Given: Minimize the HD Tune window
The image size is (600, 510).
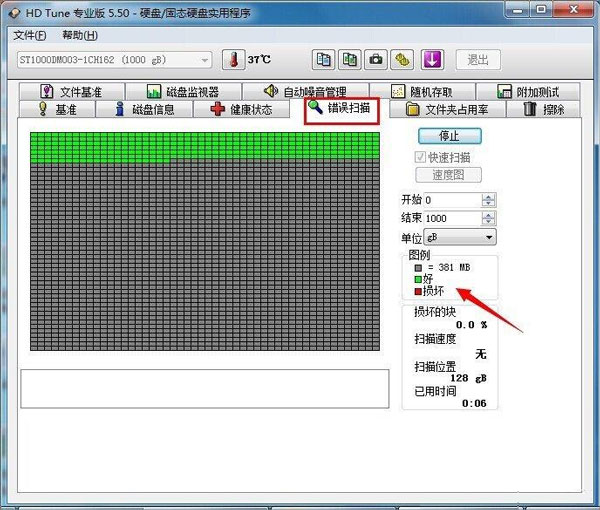Looking at the screenshot, I should tap(517, 10).
